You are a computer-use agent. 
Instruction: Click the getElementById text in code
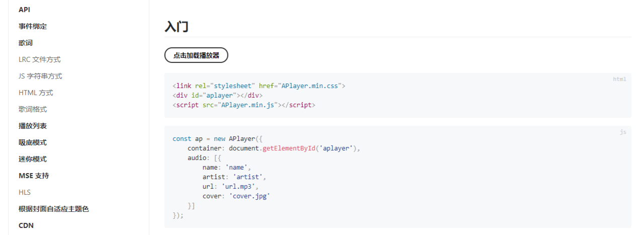point(289,148)
